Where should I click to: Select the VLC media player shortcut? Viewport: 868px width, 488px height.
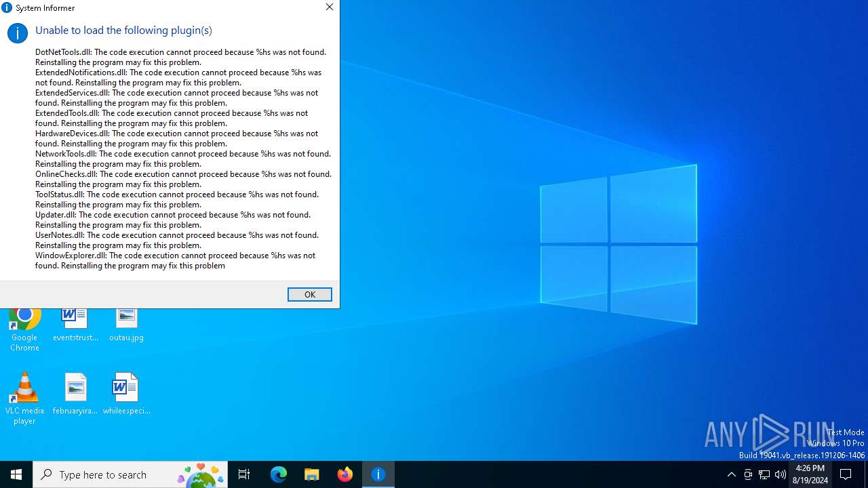point(24,399)
